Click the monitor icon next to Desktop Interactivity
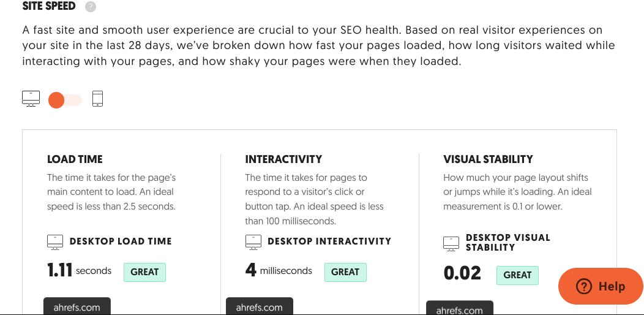644x315 pixels. click(253, 242)
